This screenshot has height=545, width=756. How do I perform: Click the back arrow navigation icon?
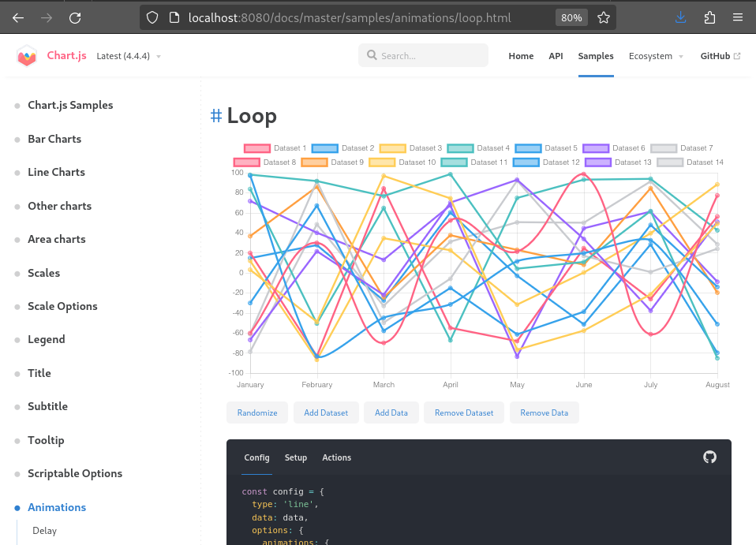coord(18,17)
